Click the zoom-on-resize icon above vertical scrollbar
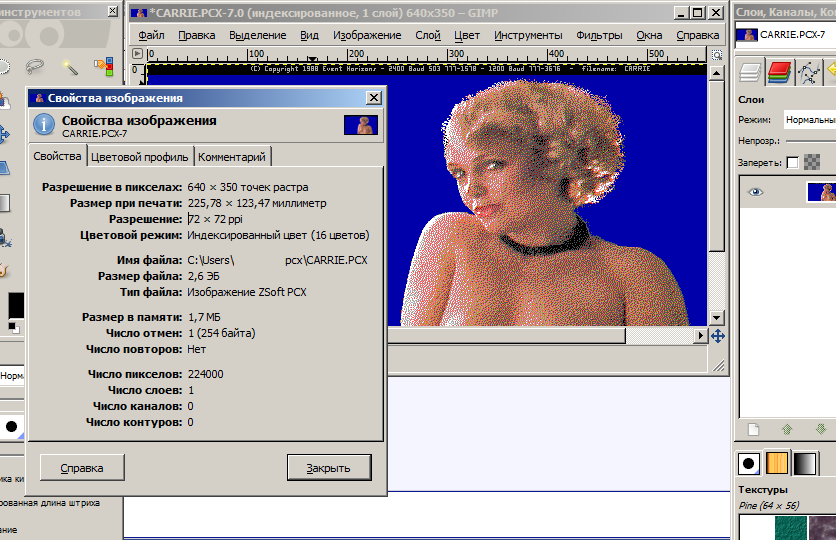This screenshot has height=540, width=836. 717,55
